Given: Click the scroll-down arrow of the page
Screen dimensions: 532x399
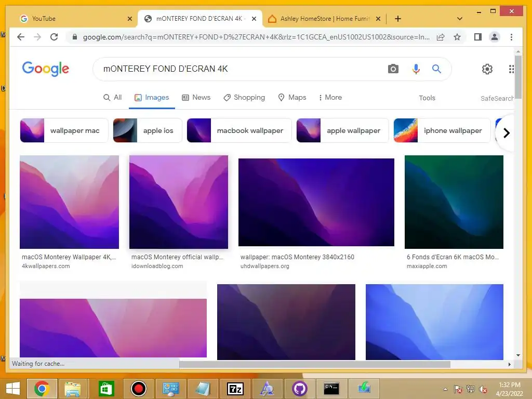Looking at the screenshot, I should pyautogui.click(x=518, y=355).
